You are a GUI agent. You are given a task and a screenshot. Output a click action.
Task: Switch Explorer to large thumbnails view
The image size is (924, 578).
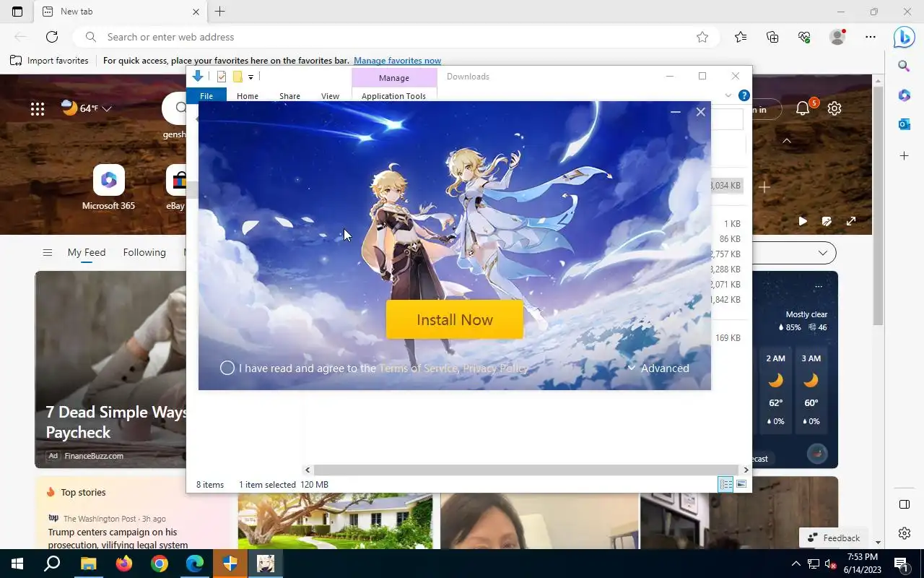(x=741, y=484)
